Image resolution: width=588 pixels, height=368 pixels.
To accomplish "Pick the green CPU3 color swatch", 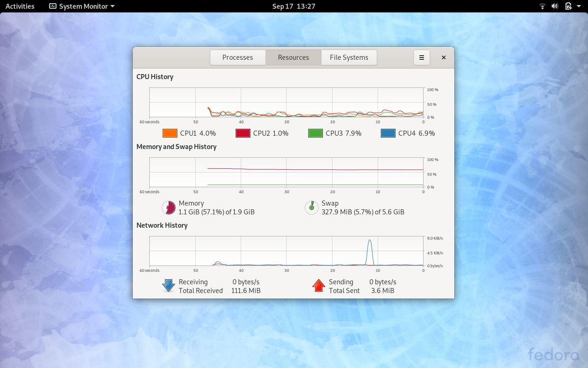I will coord(316,133).
